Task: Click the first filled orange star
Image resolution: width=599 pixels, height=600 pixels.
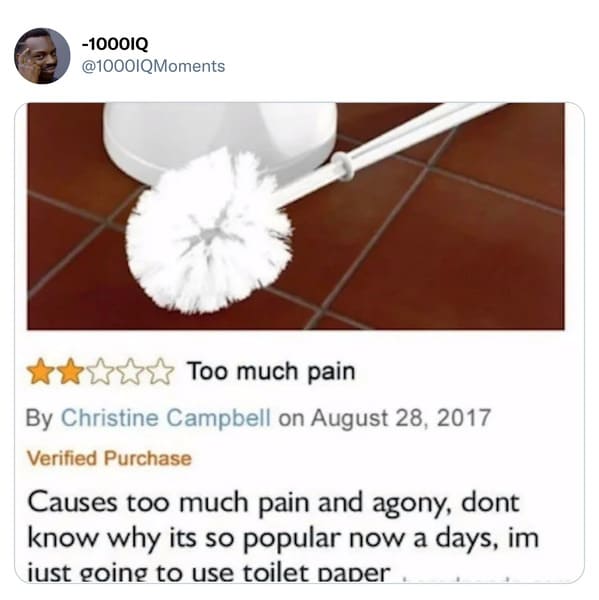Action: [x=40, y=372]
